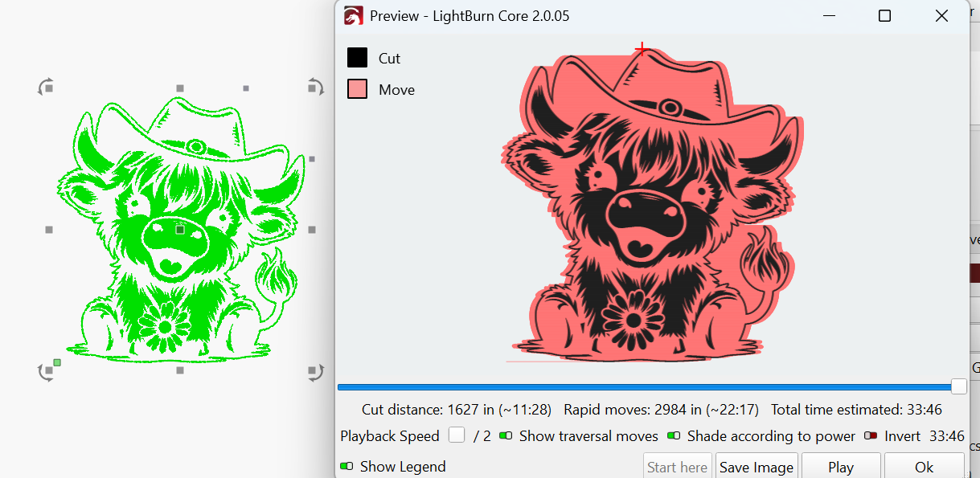This screenshot has height=478, width=980.
Task: Click the bottom-middle selection handle of the artwork
Action: pos(180,370)
